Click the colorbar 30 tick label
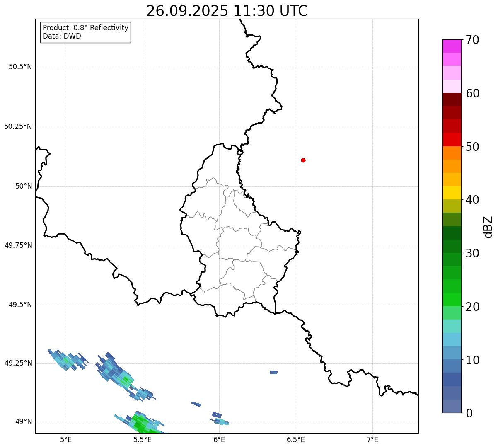The image size is (498, 448). tap(473, 253)
